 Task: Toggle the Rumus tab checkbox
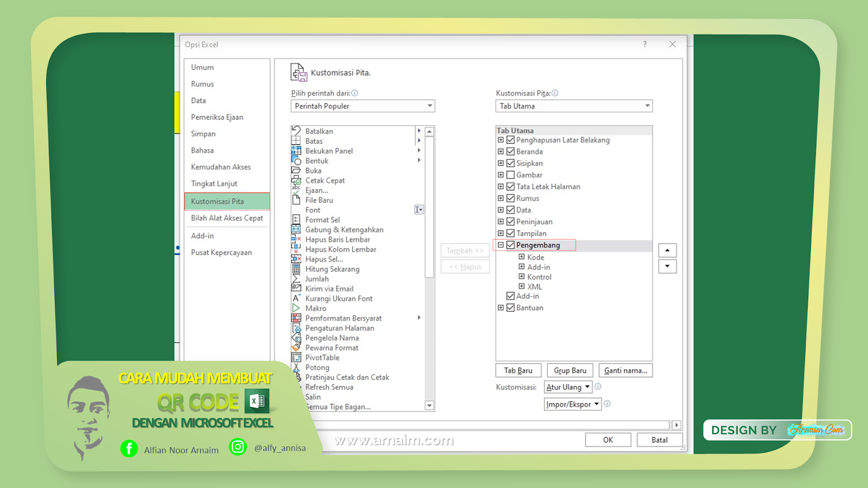(510, 198)
